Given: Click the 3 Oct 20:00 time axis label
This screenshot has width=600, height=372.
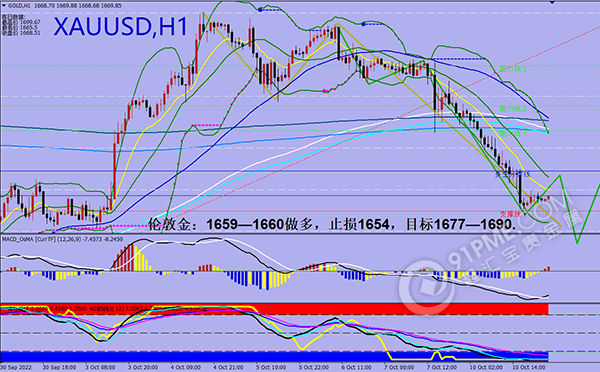Looking at the screenshot, I should coord(143,367).
